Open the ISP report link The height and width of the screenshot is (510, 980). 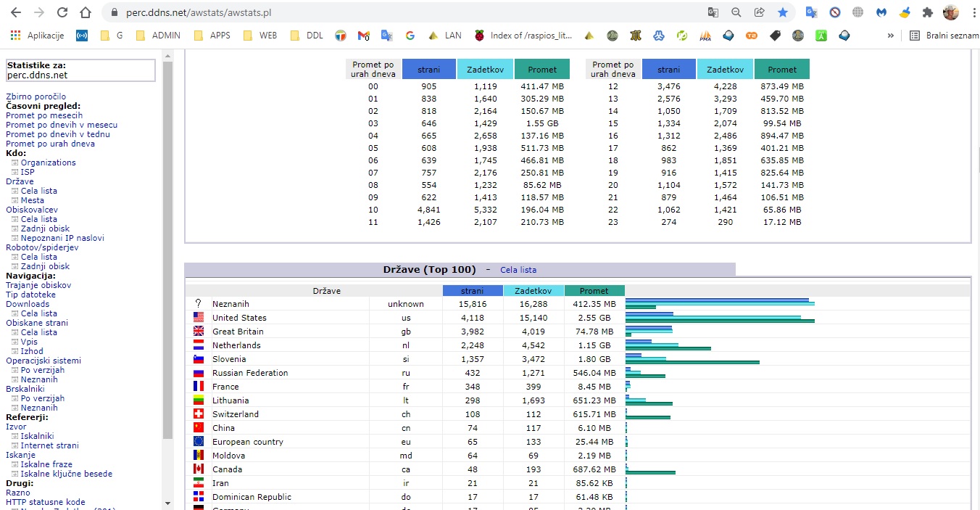28,172
